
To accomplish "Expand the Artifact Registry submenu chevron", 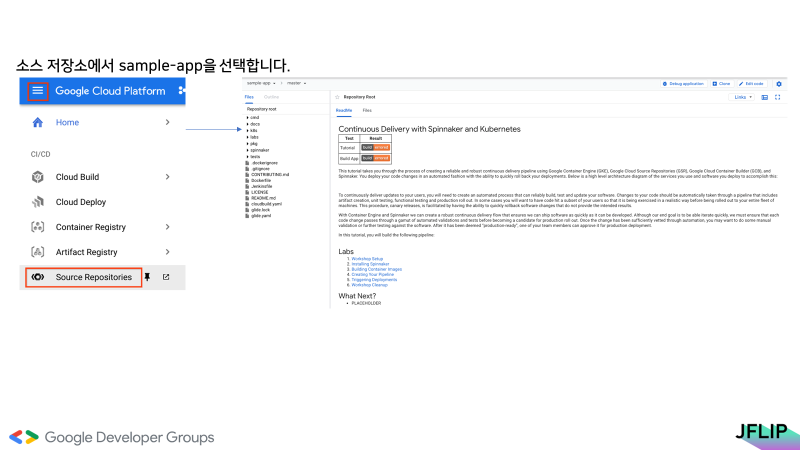I will click(167, 252).
